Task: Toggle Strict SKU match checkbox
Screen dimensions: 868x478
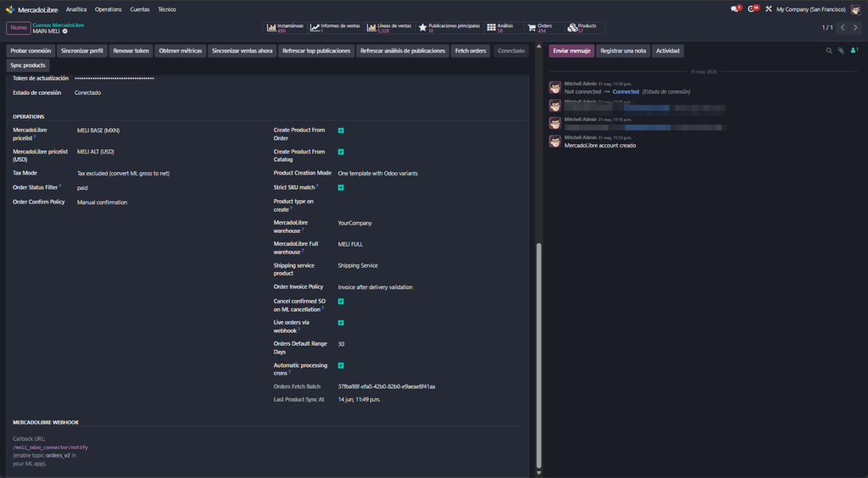Action: tap(341, 187)
